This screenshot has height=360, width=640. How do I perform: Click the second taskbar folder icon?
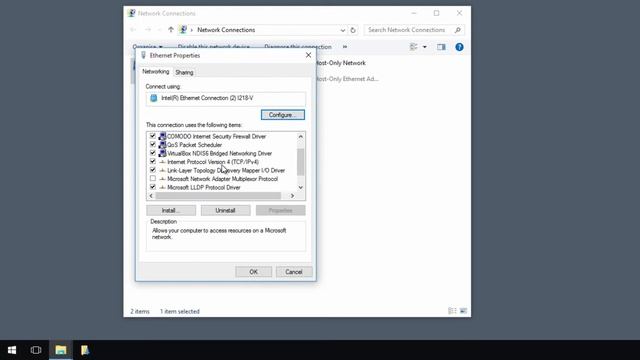click(85, 350)
